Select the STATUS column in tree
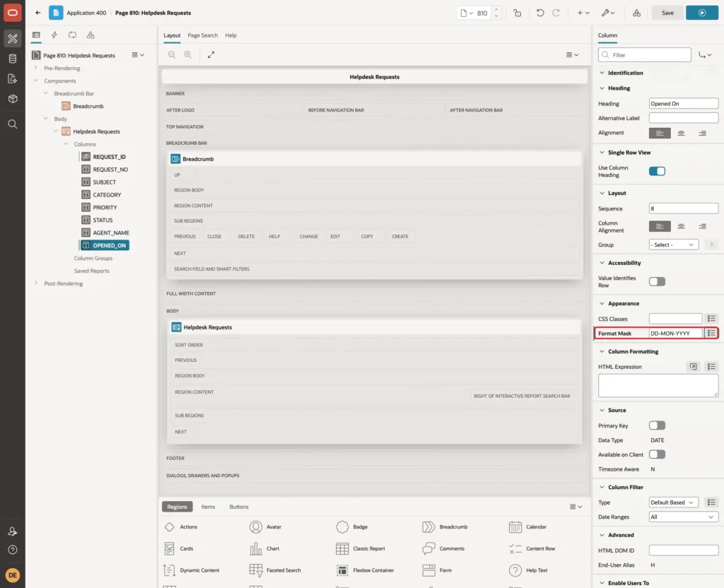The width and height of the screenshot is (724, 588). point(103,220)
